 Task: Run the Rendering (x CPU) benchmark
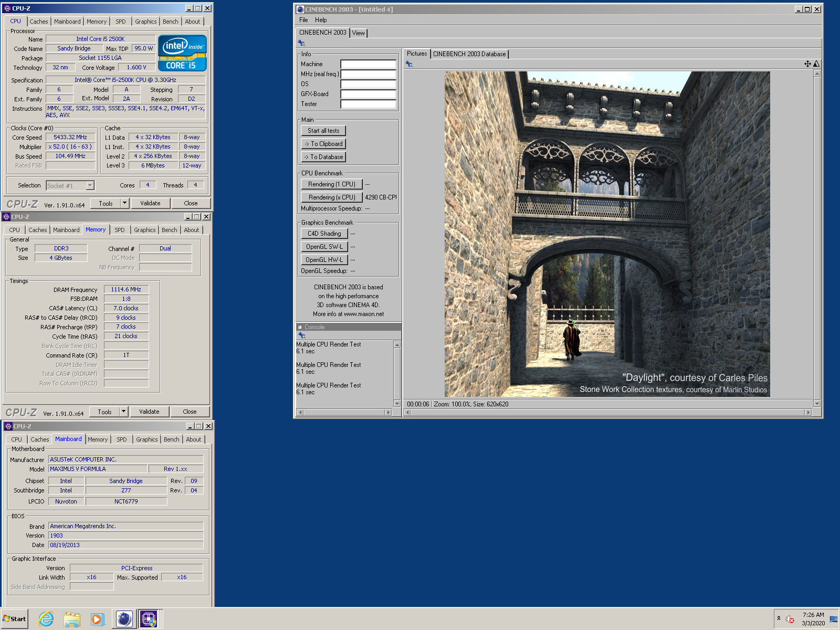332,197
